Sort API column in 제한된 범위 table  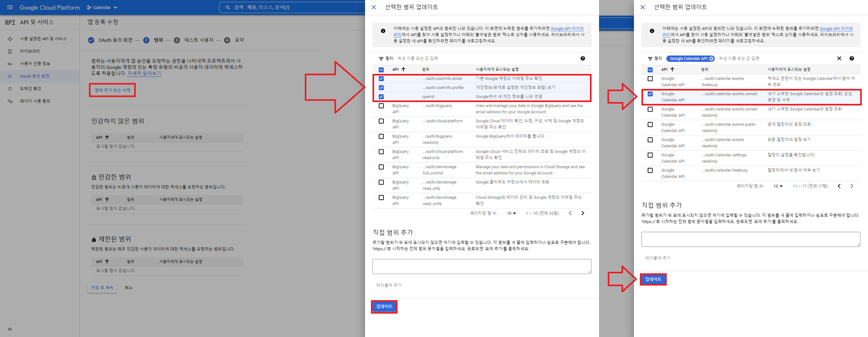pos(107,261)
